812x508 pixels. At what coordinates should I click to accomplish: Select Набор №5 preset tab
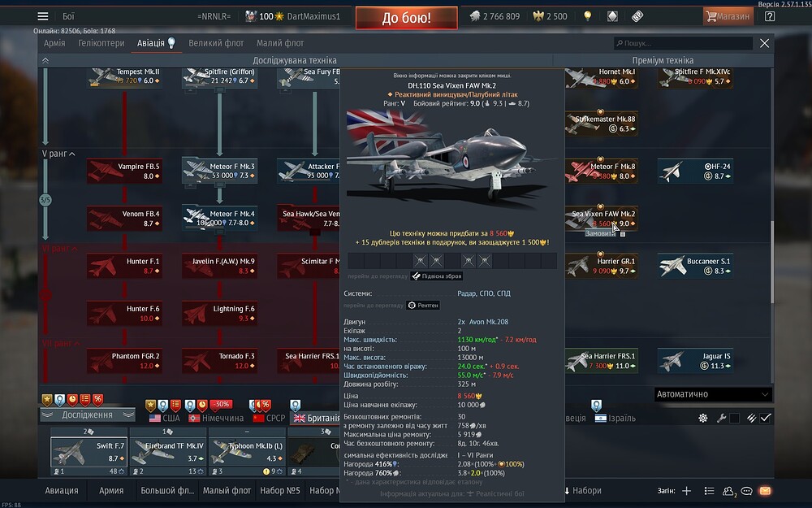coord(280,490)
